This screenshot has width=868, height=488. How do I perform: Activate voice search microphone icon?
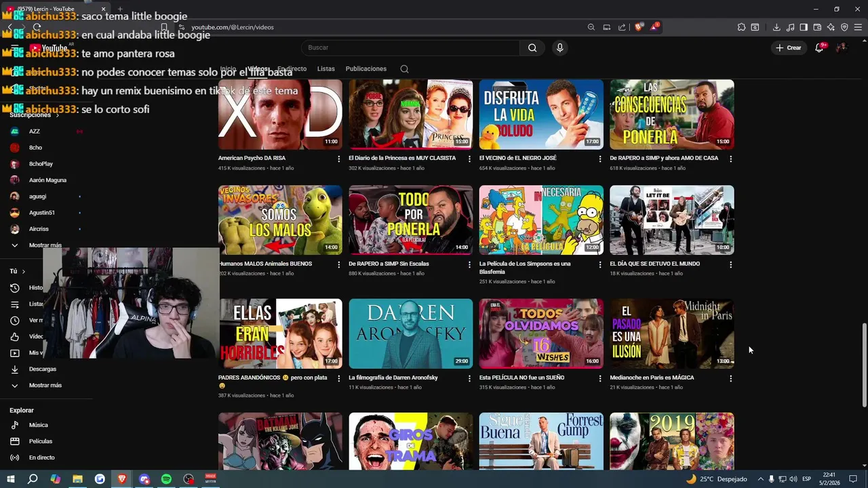click(559, 47)
